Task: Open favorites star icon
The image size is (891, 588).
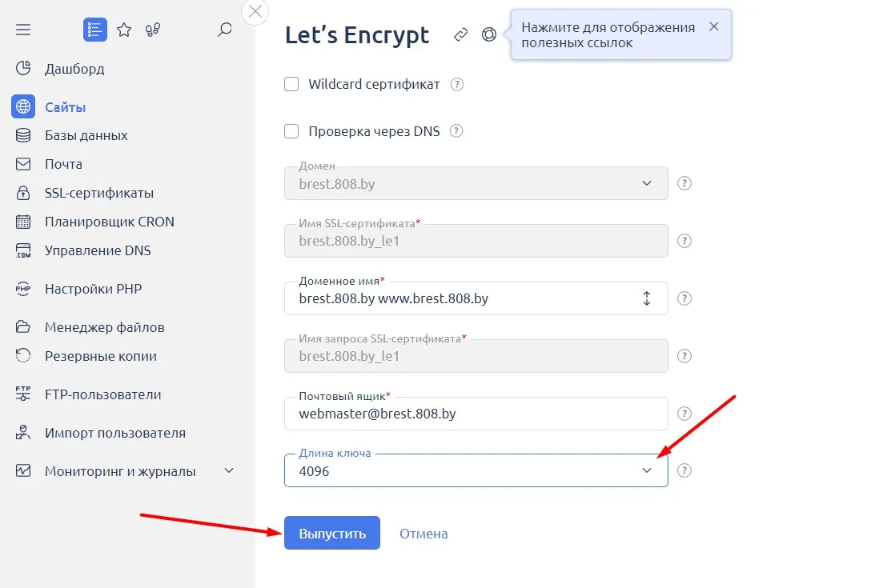Action: click(x=124, y=30)
